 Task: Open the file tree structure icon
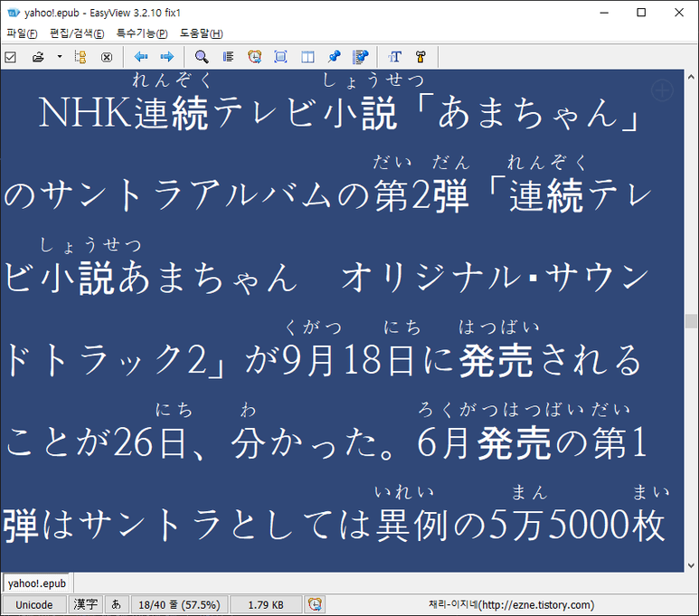[x=80, y=57]
